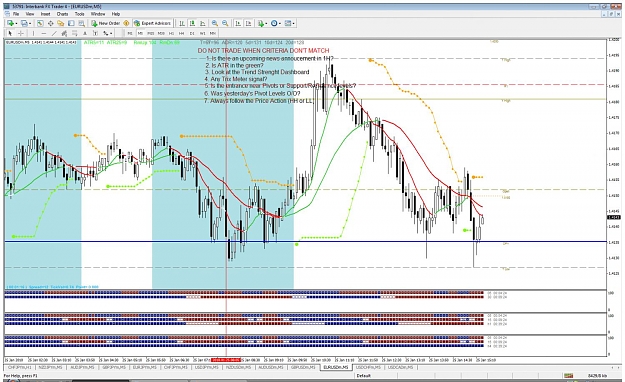Select the Fibonacci Retracement tool

(x=75, y=33)
